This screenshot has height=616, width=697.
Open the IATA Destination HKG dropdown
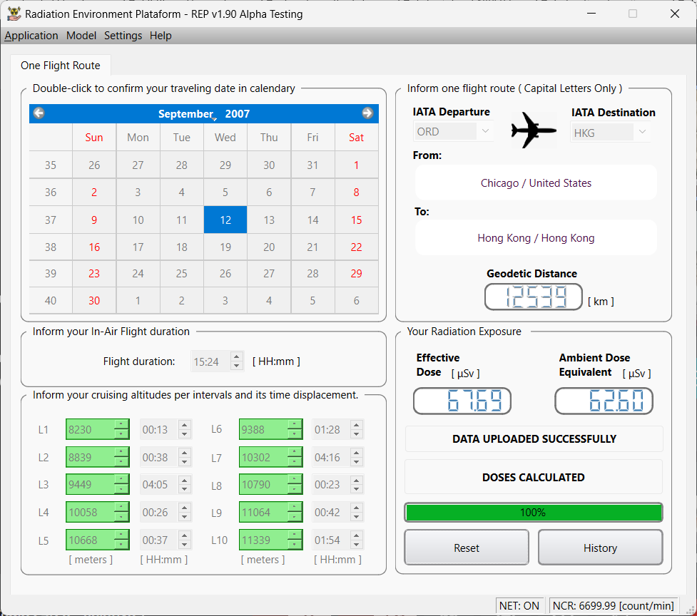642,131
